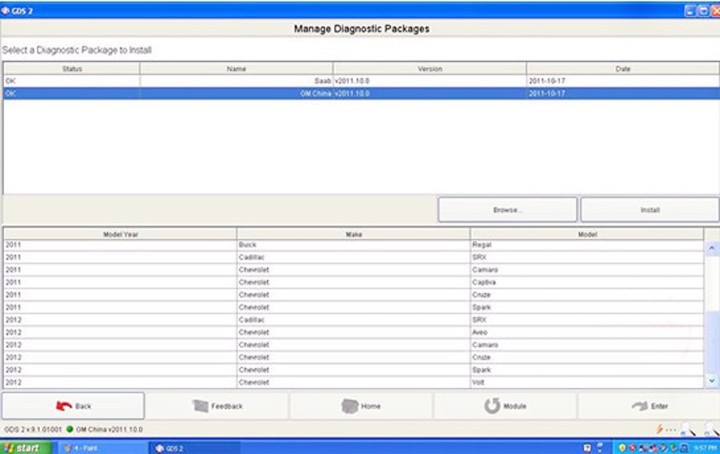Viewport: 720px width, 454px height.
Task: Click the Make column header
Action: tap(354, 234)
